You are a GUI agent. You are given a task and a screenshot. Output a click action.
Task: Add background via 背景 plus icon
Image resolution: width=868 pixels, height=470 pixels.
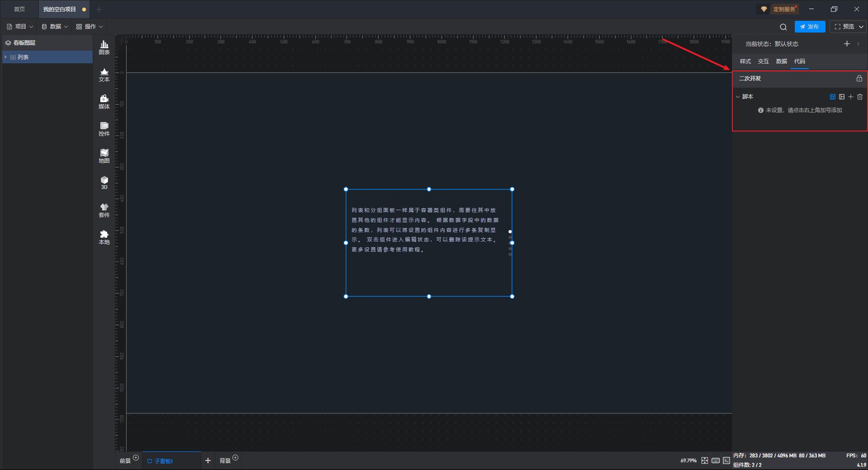coord(235,457)
